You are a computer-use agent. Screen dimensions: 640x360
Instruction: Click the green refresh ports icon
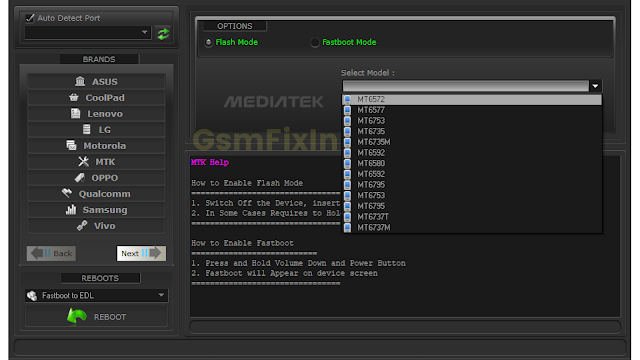[163, 33]
